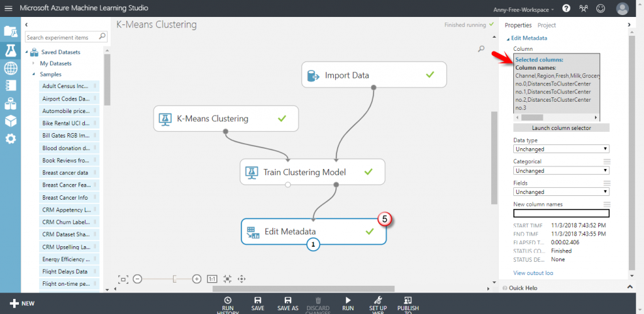
Task: Select the Bill Gates RGB Image dataset
Action: pos(69,135)
